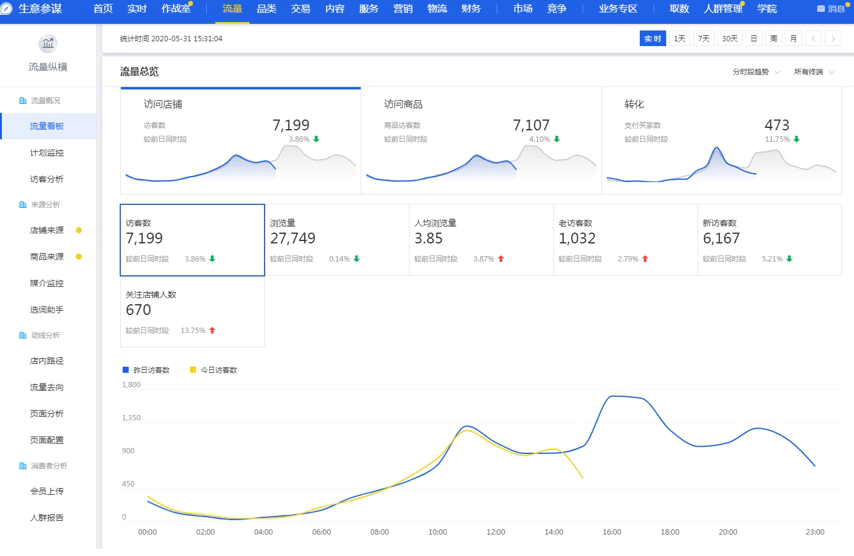Open the 所有终端 dropdown
The width and height of the screenshot is (854, 556).
(814, 72)
